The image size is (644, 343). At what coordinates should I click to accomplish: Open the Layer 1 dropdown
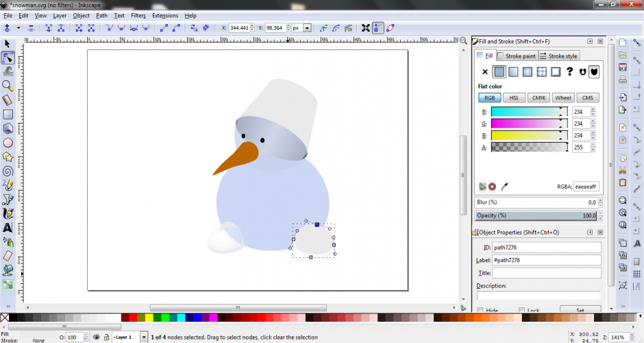coord(143,338)
